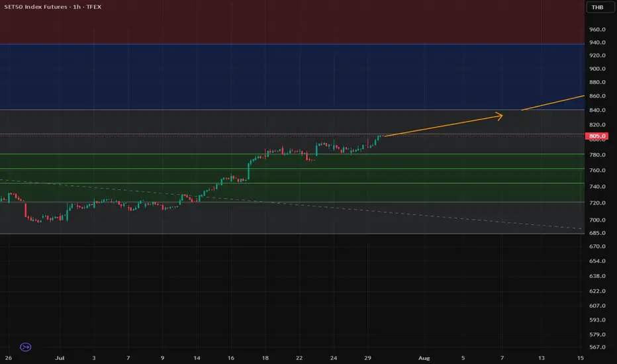
Task: Click the 607.0 price axis label
Action: pos(597,306)
